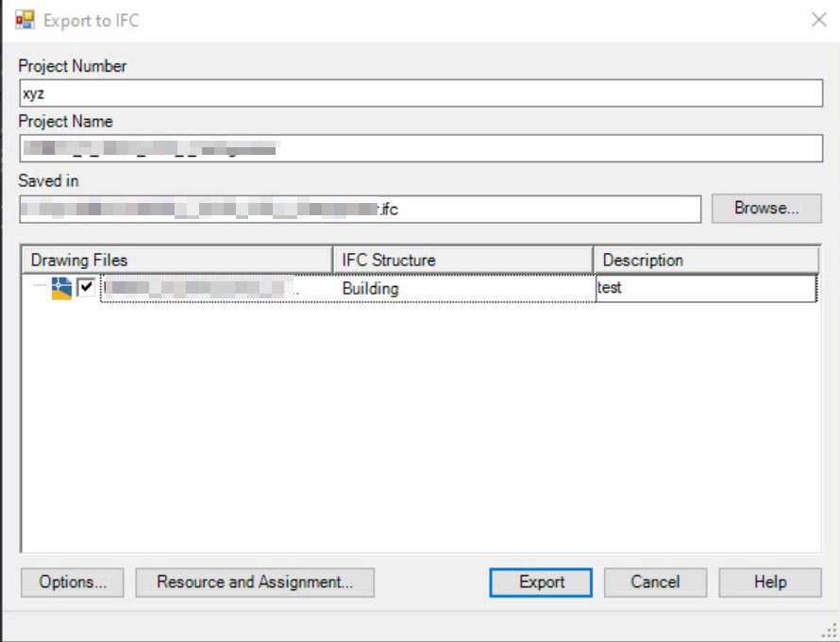Select the Description cell containing test
The width and height of the screenshot is (840, 642).
coord(706,287)
